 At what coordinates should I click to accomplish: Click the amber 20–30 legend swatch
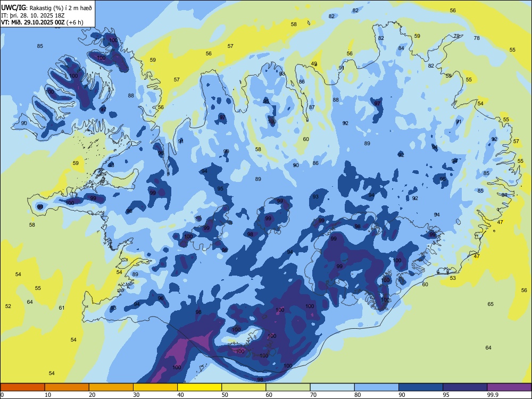click(x=111, y=387)
